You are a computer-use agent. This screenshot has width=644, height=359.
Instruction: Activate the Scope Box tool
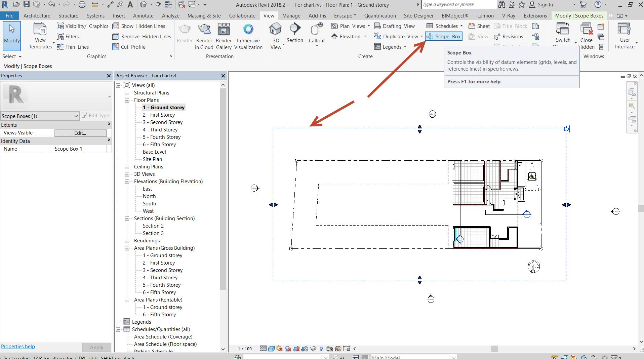444,37
